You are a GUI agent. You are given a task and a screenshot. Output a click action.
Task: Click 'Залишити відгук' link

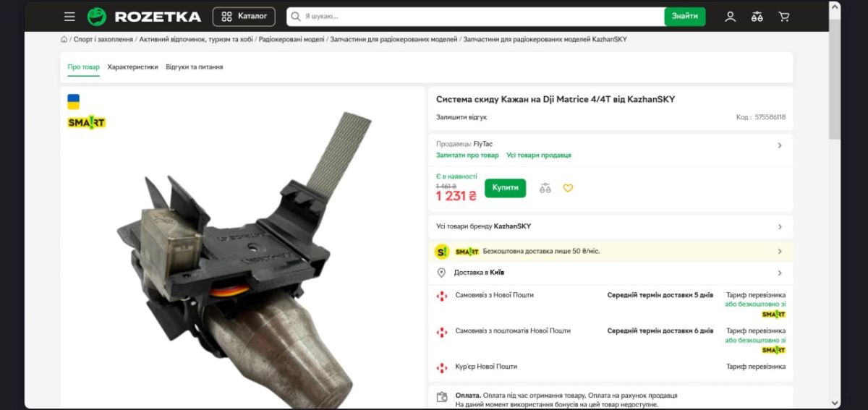[461, 117]
